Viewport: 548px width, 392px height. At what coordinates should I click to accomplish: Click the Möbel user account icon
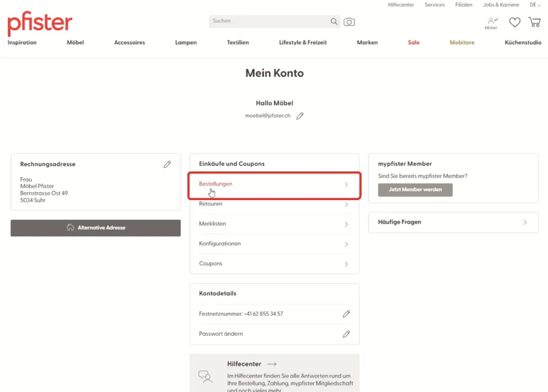coord(491,23)
